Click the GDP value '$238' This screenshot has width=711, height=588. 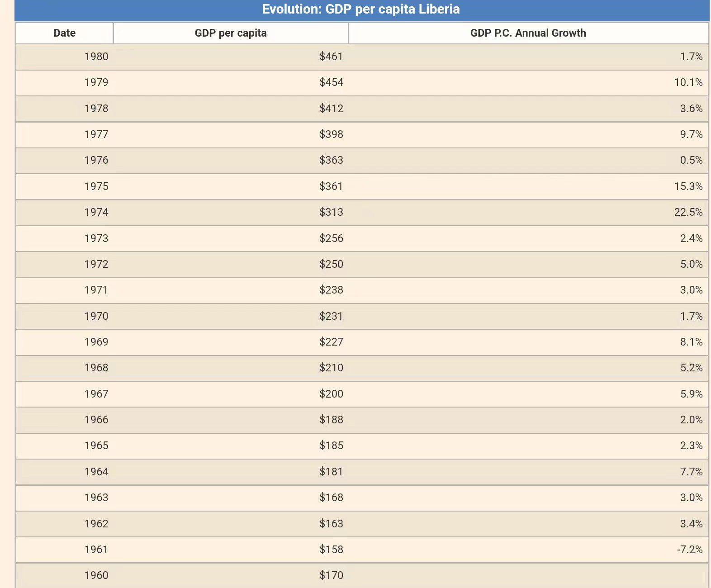331,290
